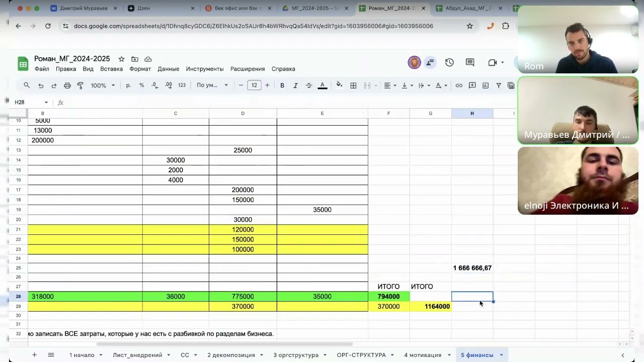Select cell showing 1 666 666,67
Viewport: 644px width, 362px height.
pyautogui.click(x=472, y=268)
